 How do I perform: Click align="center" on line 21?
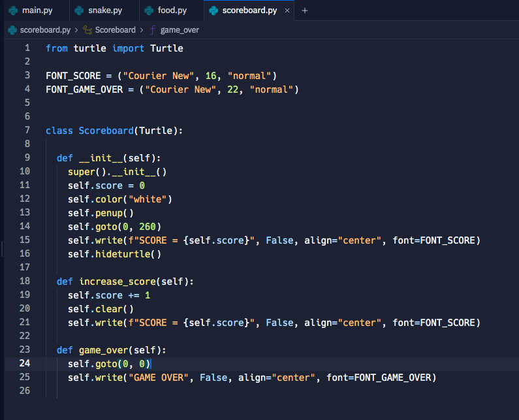coord(343,323)
